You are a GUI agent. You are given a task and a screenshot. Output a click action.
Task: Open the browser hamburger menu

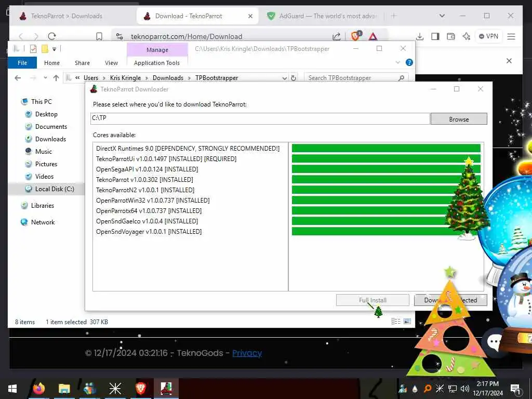511,36
